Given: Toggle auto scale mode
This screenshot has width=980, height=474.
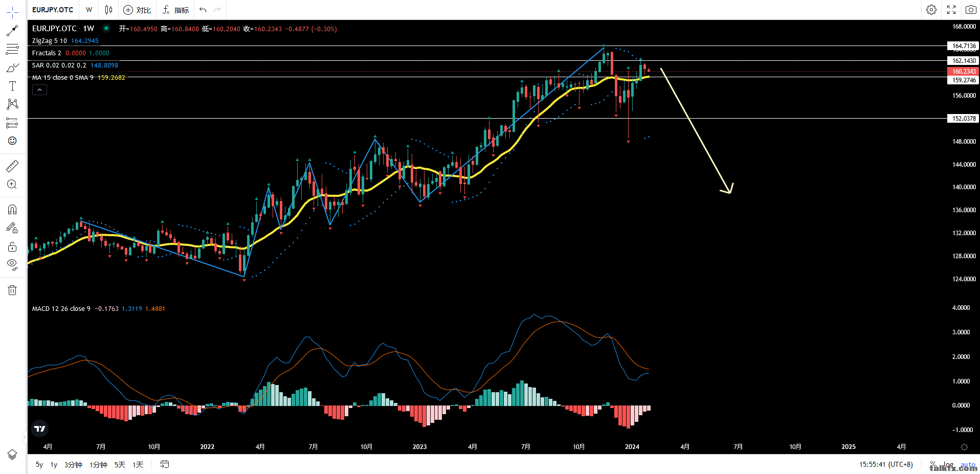Looking at the screenshot, I should coord(968,464).
